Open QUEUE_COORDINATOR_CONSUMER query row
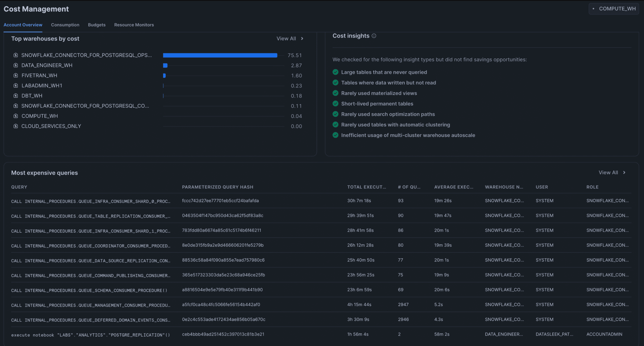 tap(321, 245)
